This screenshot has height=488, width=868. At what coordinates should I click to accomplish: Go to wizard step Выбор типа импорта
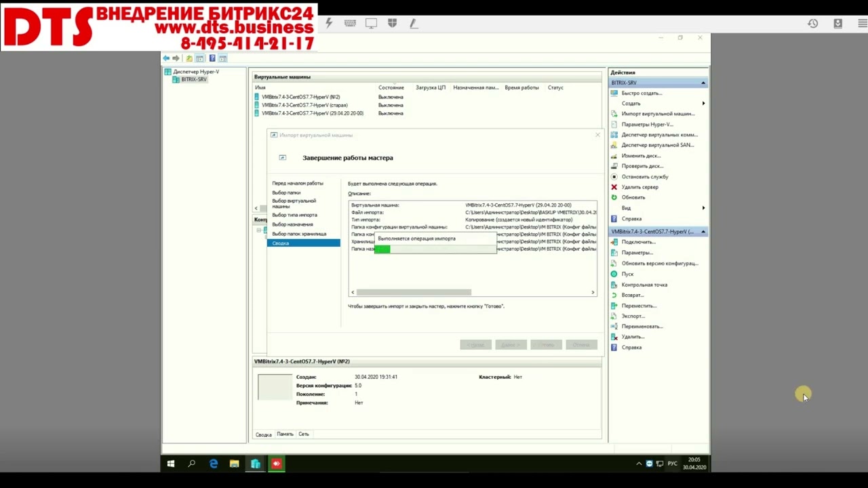point(294,215)
